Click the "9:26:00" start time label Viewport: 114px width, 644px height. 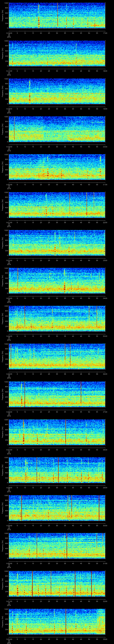(9, 412)
